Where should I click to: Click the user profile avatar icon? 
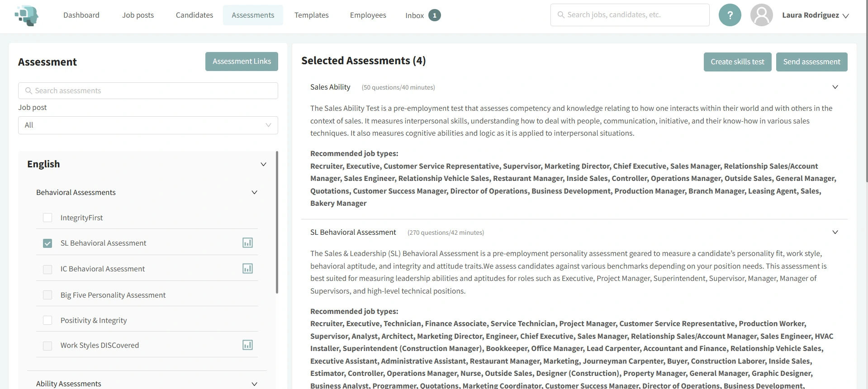761,15
